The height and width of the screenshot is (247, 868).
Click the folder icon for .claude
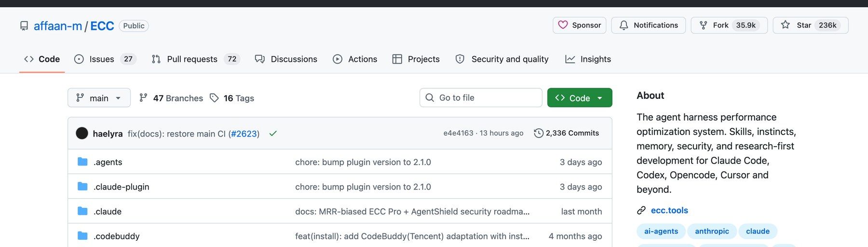point(82,211)
